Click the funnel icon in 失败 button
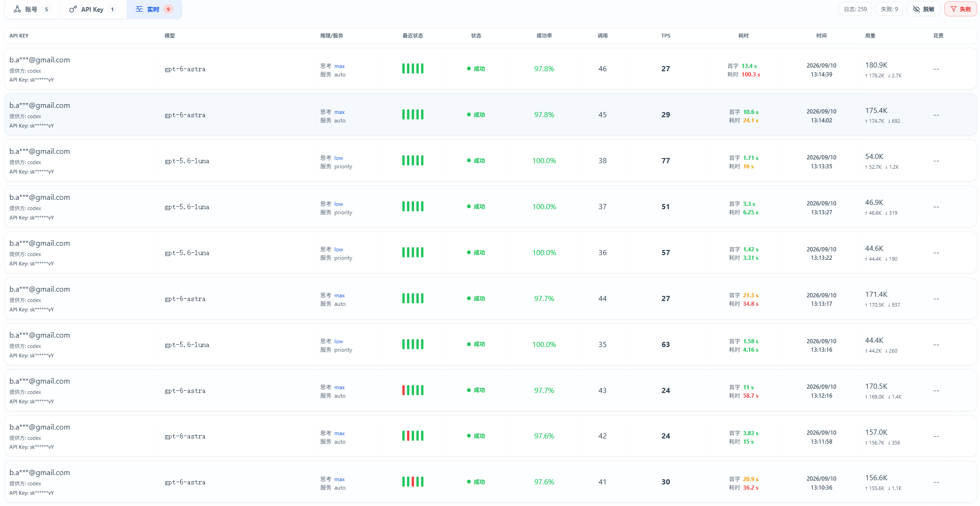 953,9
